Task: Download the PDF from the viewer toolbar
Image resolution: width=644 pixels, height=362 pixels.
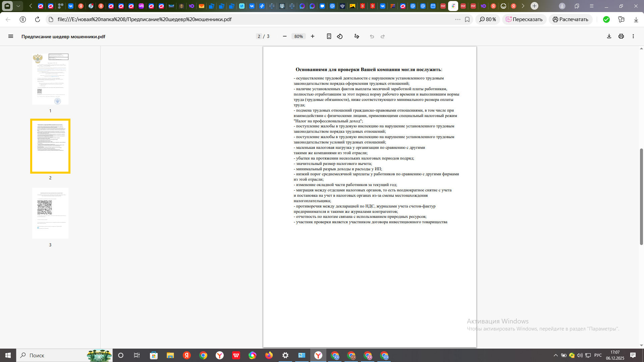Action: pos(609,36)
